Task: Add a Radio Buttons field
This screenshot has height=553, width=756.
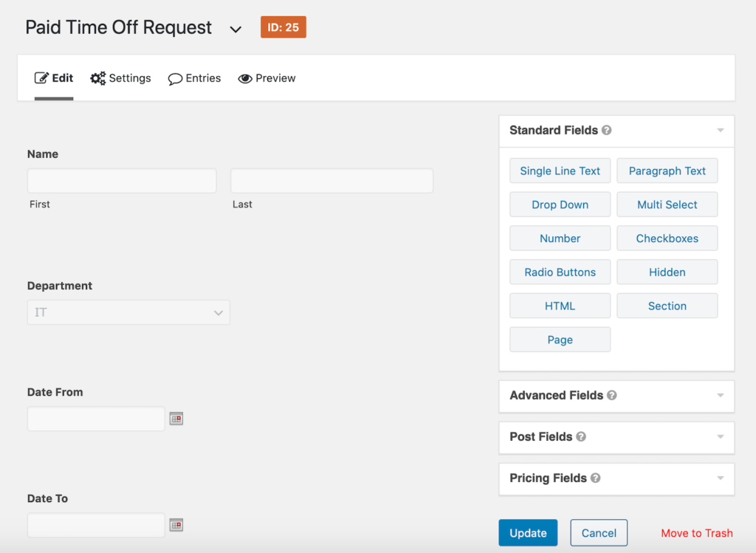Action: (560, 272)
